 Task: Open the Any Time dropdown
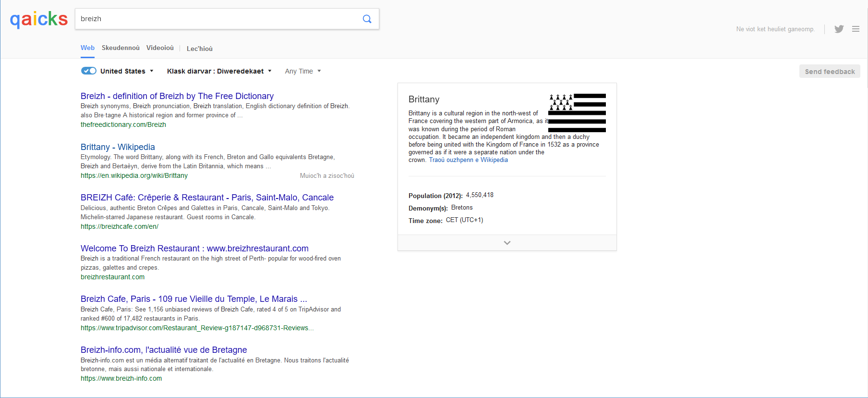[303, 71]
